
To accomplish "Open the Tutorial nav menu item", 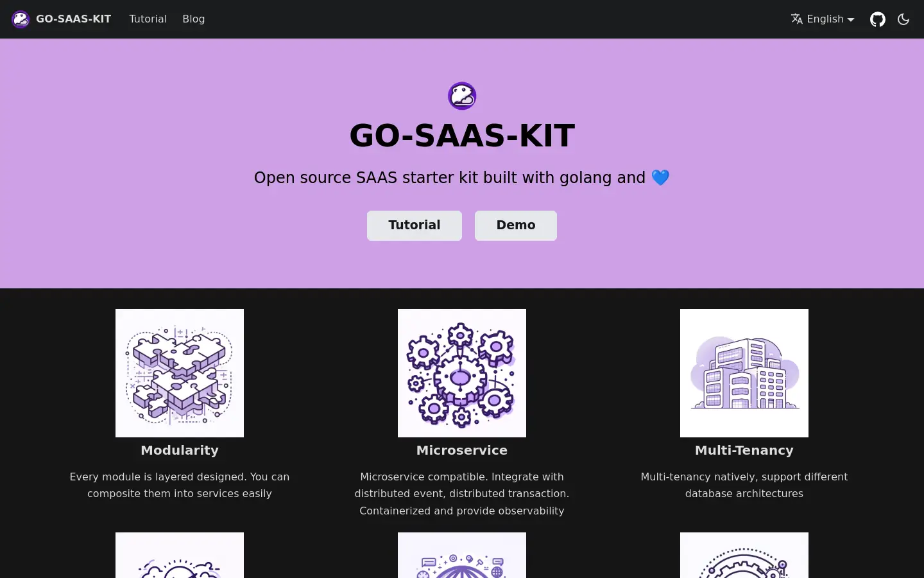I will [148, 19].
